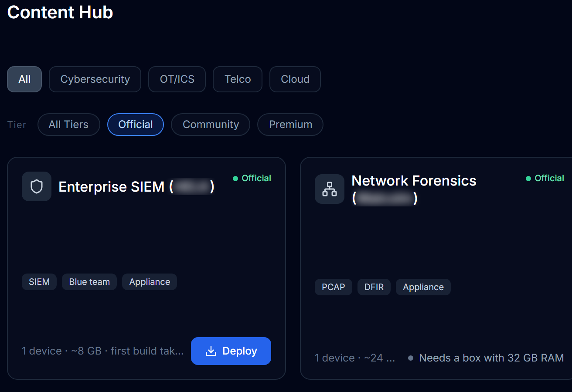Image resolution: width=572 pixels, height=392 pixels.
Task: Filter by Cloud category
Action: 295,79
